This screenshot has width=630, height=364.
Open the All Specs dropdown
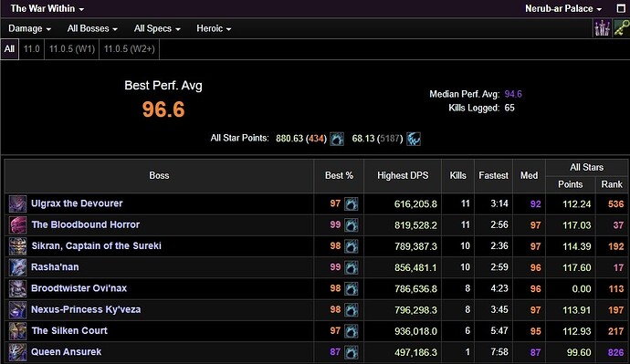pyautogui.click(x=157, y=28)
